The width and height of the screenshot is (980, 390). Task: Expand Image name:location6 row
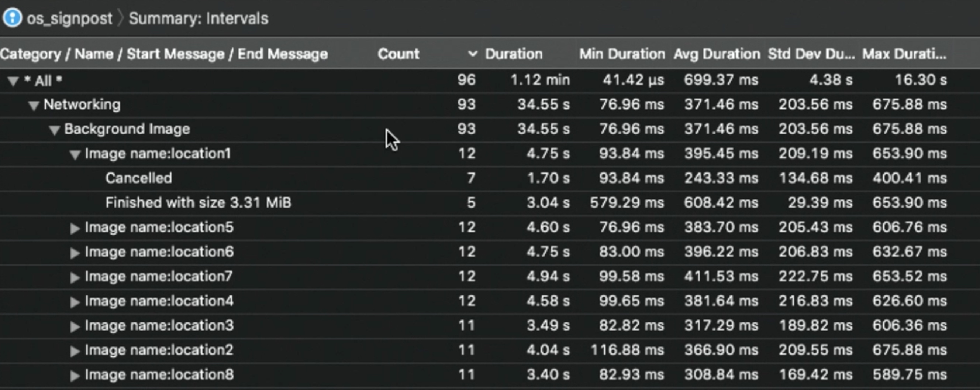click(75, 253)
